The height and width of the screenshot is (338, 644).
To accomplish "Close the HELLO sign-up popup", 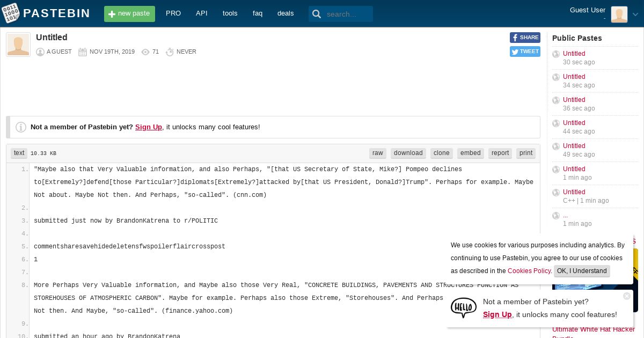I will (626, 296).
